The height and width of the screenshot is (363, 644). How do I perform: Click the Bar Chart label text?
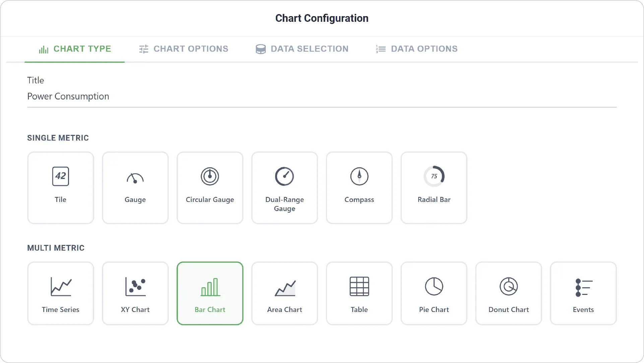point(210,310)
